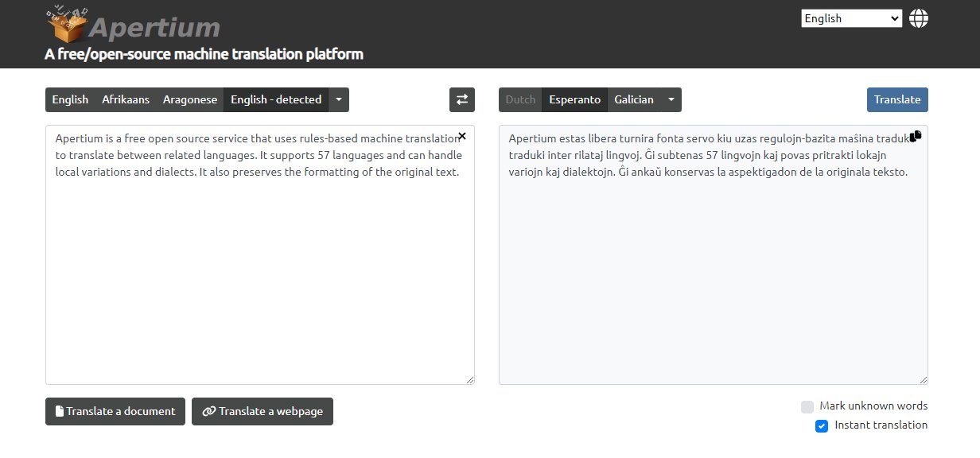The height and width of the screenshot is (458, 980).
Task: Click the globe language icon
Action: coord(919,18)
